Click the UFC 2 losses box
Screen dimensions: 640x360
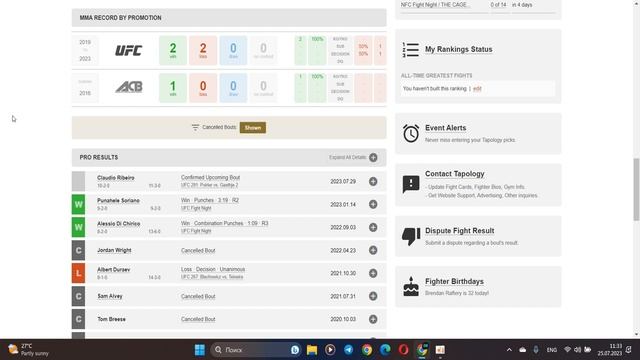203,51
